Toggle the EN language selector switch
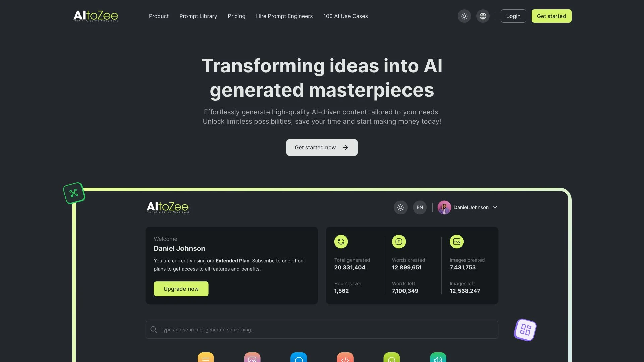The width and height of the screenshot is (644, 362). (x=419, y=207)
